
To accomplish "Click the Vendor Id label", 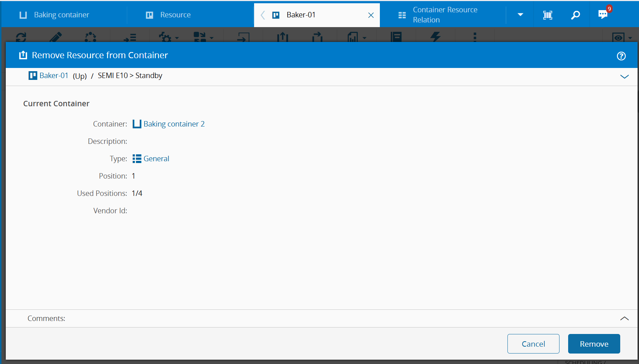I will point(110,211).
